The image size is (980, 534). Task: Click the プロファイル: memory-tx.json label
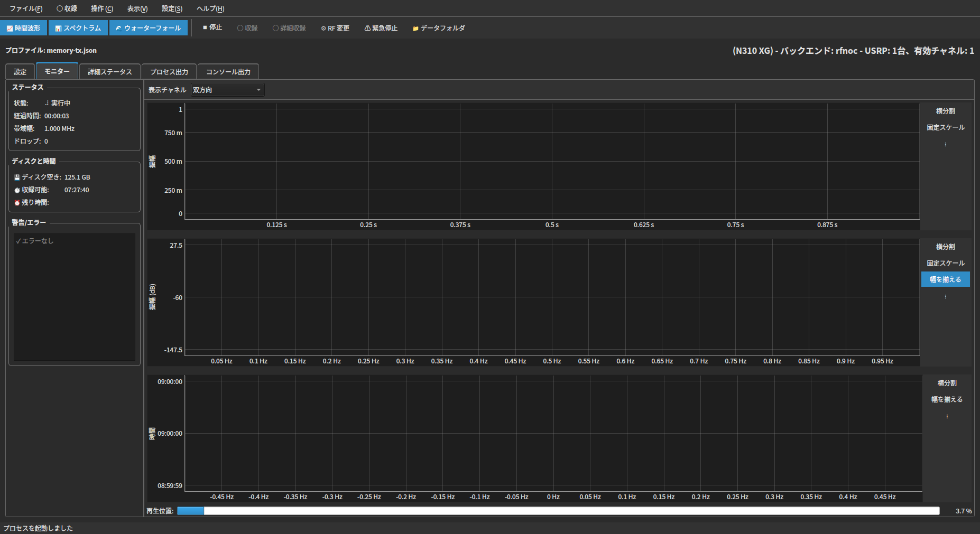click(51, 50)
